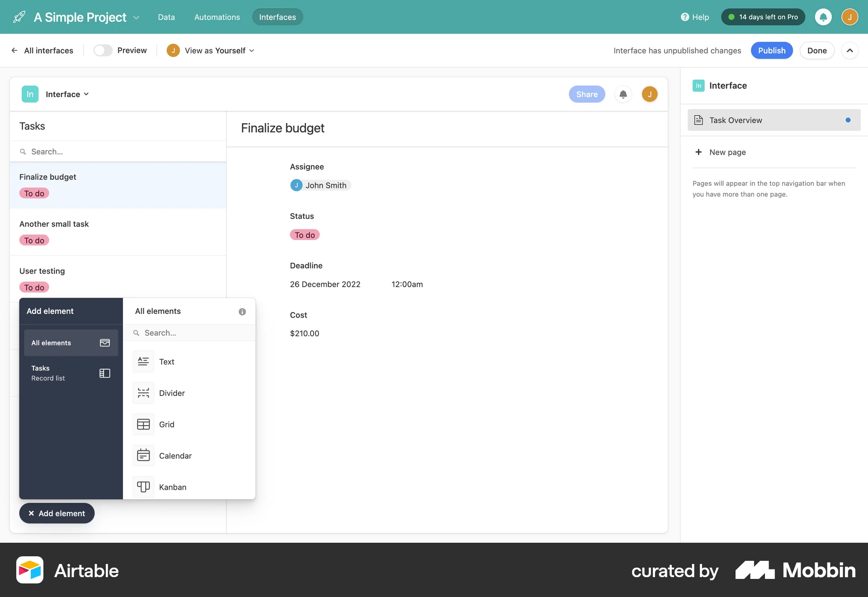Select the All elements category
The image size is (868, 597).
tap(71, 343)
